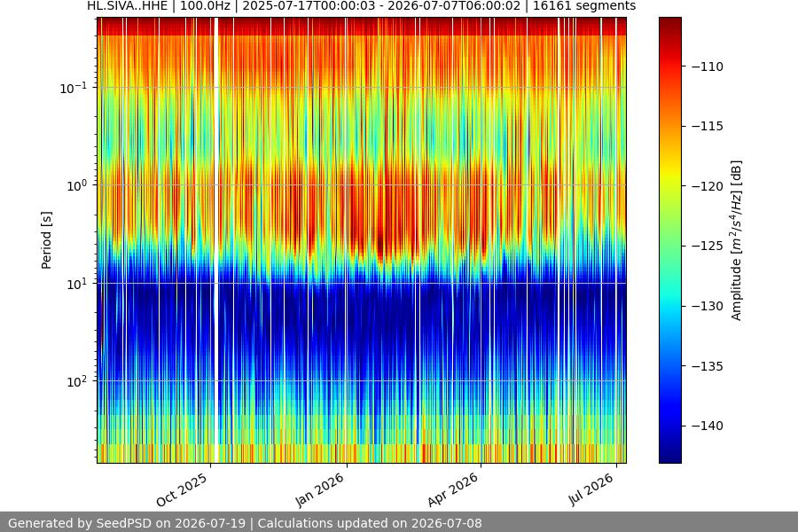Click the '16161 segments' text in title

click(x=584, y=6)
